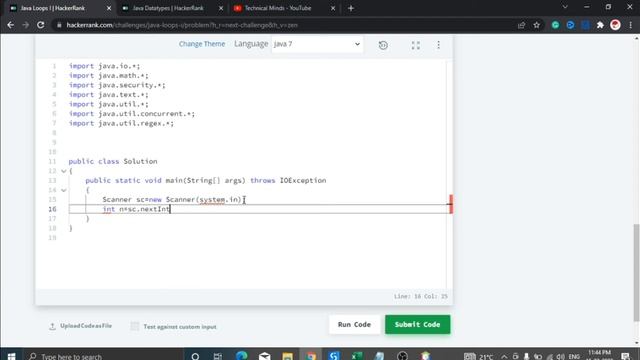Open File Explorer from taskbar
This screenshot has height=360, width=640.
click(287, 356)
